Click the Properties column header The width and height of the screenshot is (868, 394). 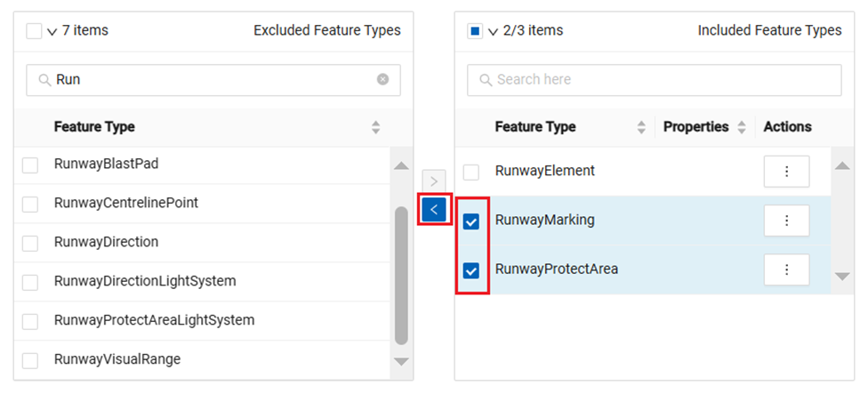(x=695, y=126)
